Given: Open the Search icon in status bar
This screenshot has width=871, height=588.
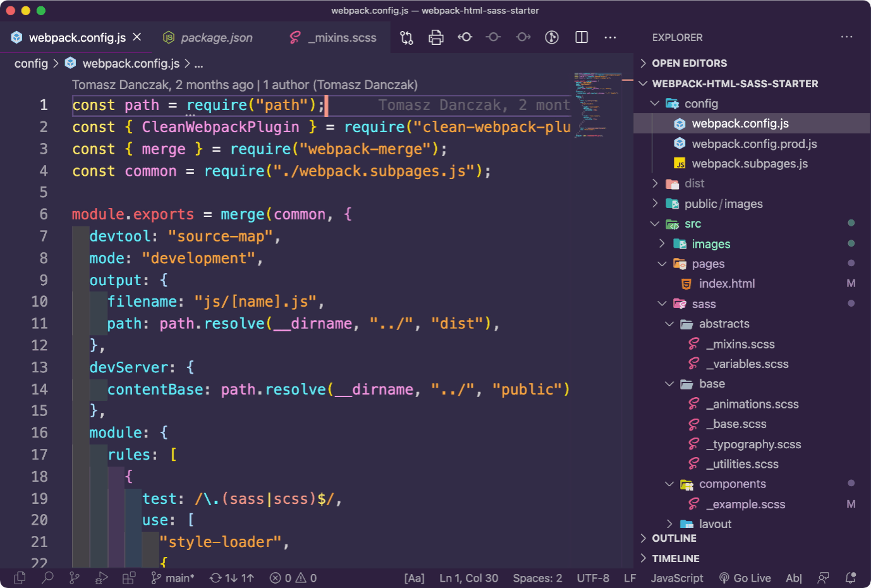Looking at the screenshot, I should click(x=47, y=577).
